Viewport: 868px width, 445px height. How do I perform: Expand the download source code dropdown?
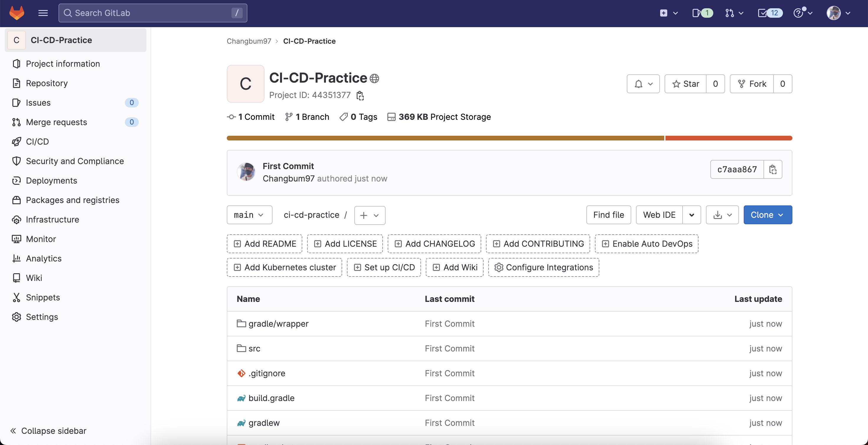(722, 215)
